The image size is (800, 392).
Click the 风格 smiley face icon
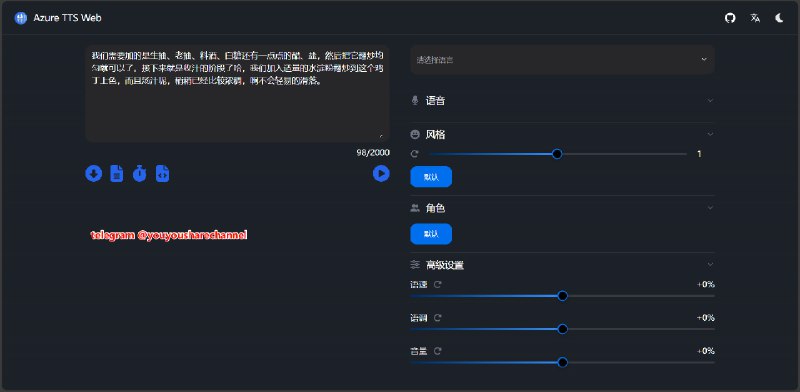[x=415, y=134]
